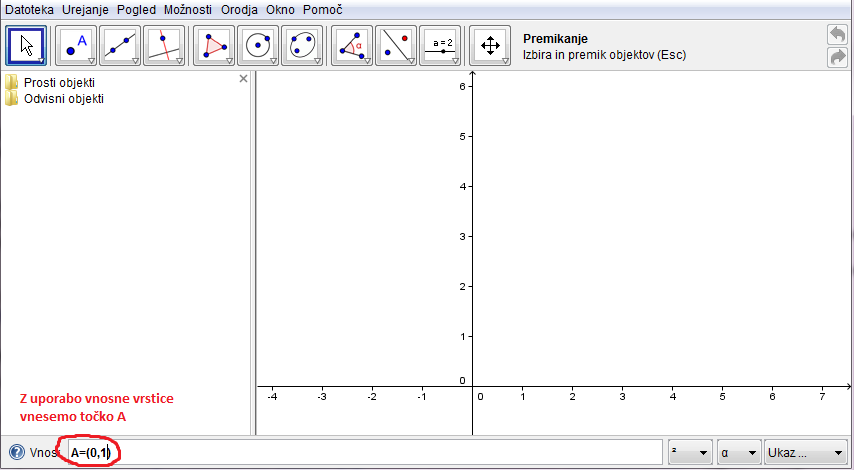The image size is (854, 470).
Task: Open the Datoteka menu
Action: 30,9
